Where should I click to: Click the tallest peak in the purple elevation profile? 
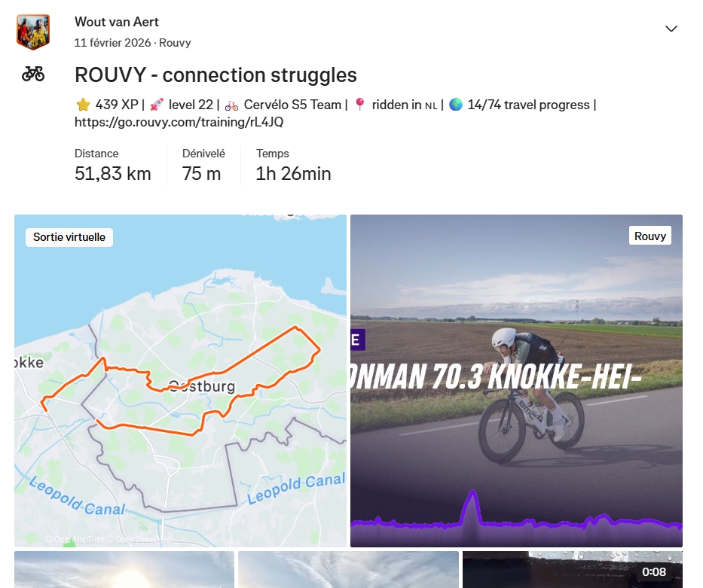click(x=472, y=497)
